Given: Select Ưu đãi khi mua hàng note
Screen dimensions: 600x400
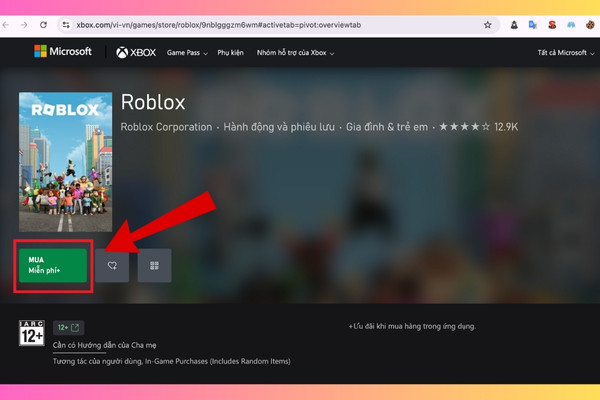Looking at the screenshot, I should [412, 327].
